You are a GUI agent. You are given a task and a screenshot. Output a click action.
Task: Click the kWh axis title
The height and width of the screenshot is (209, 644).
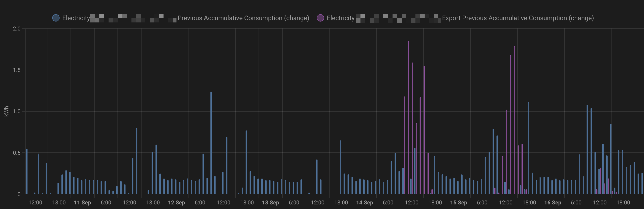tap(6, 111)
